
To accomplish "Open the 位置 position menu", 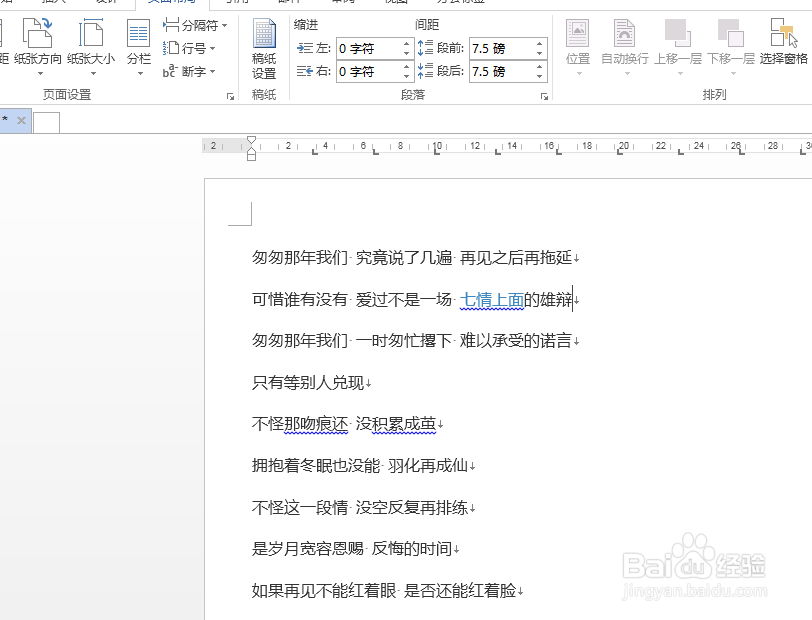I will point(578,47).
